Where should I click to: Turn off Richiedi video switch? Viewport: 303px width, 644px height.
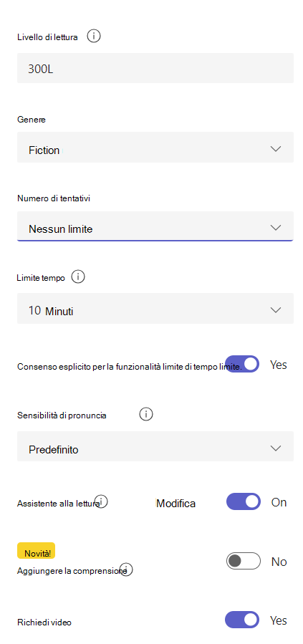(x=242, y=620)
